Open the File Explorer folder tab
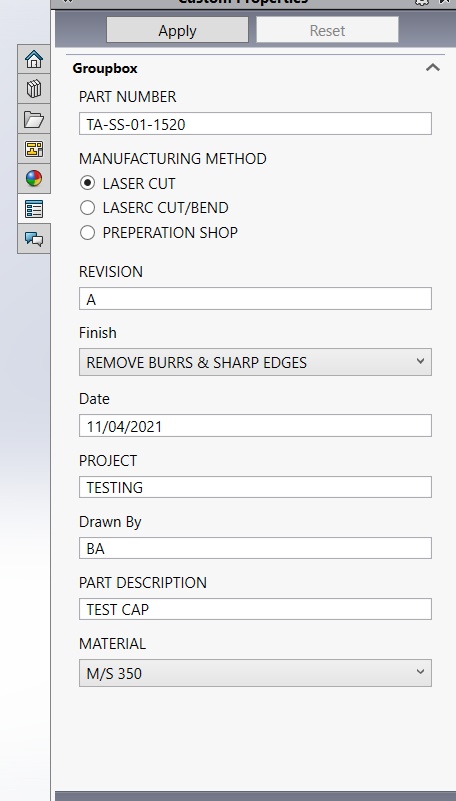456x801 pixels. click(x=34, y=119)
